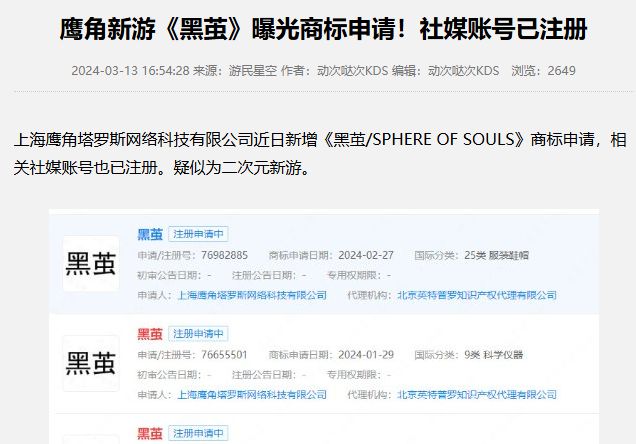Open applicant link 上海鹰角塔罗斯网络科技有限公司 in the first record

pos(252,295)
